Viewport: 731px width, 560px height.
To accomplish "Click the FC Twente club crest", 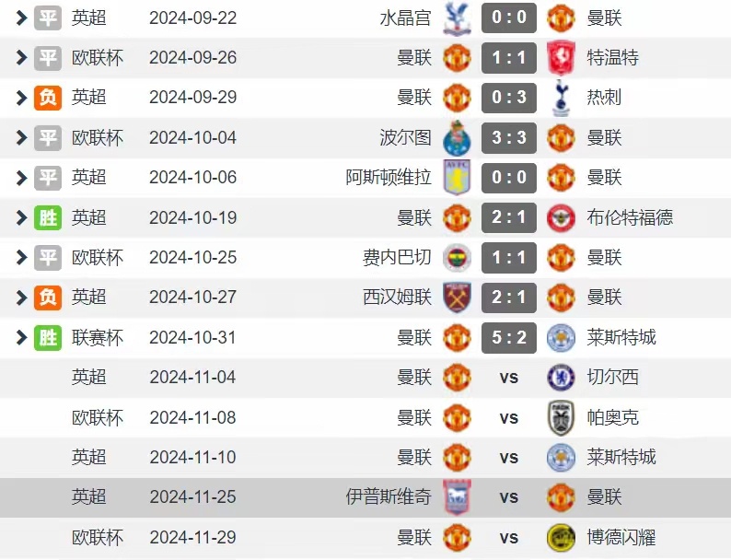I will click(x=561, y=57).
